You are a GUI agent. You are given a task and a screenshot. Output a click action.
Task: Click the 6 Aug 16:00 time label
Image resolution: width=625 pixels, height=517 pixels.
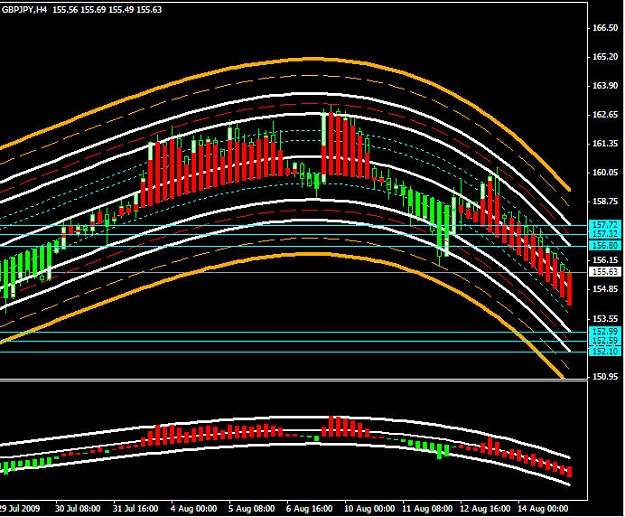(309, 509)
